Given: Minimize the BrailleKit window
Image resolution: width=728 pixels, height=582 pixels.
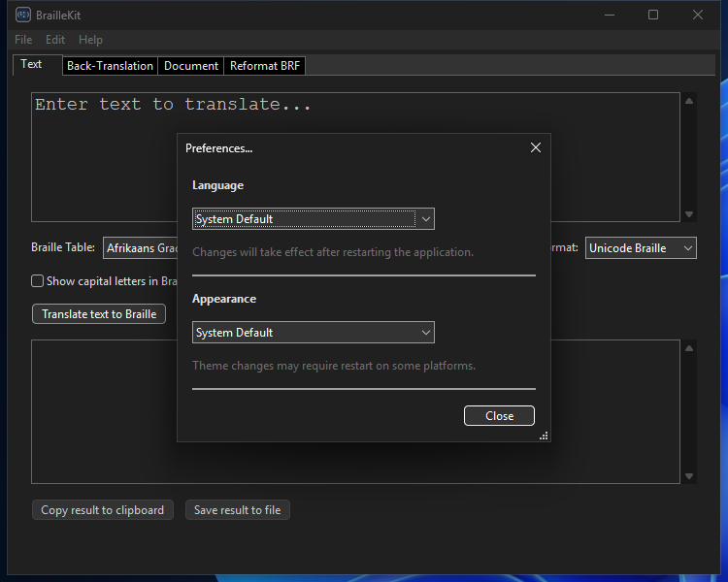Looking at the screenshot, I should pos(610,15).
